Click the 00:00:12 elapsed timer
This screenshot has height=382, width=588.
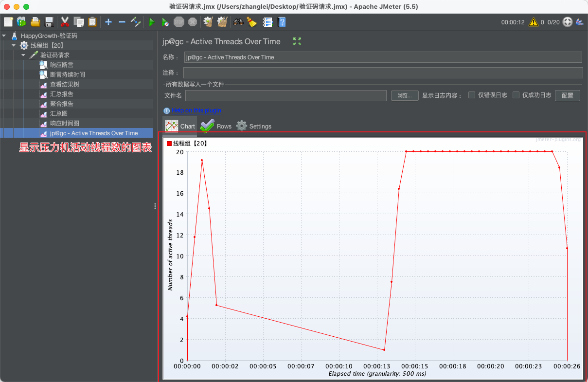513,22
